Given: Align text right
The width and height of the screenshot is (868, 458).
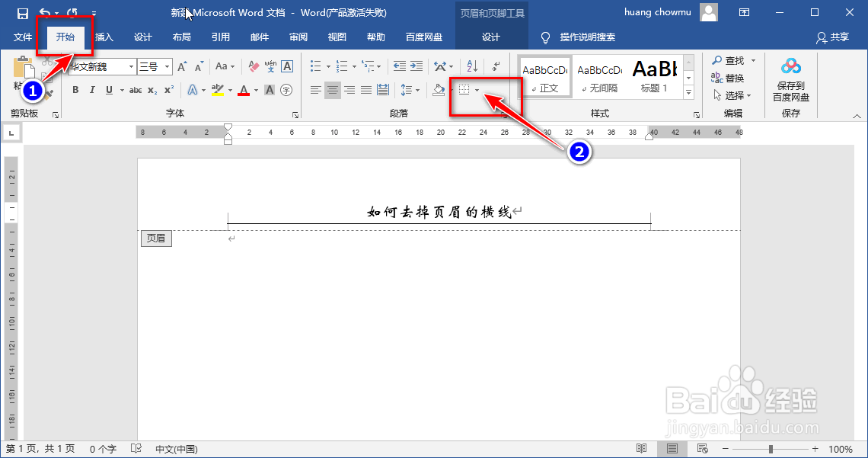Looking at the screenshot, I should pyautogui.click(x=349, y=90).
